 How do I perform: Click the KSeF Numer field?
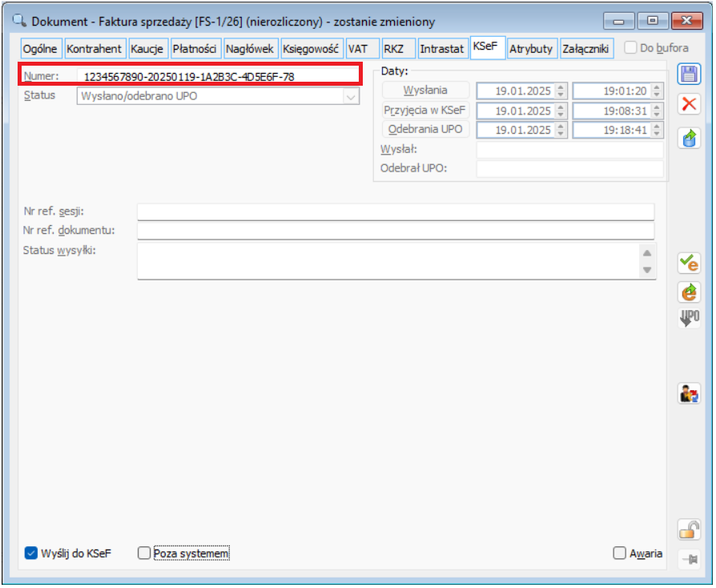(x=219, y=77)
